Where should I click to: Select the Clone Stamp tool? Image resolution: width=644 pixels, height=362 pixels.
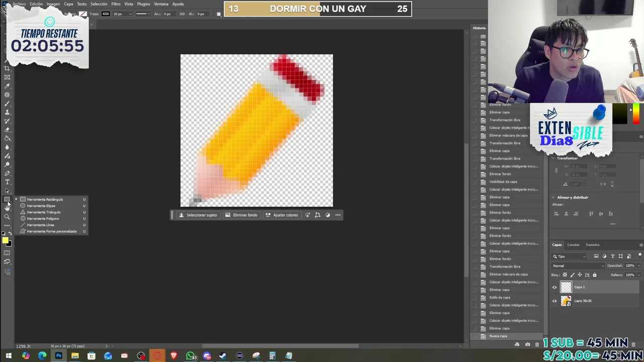pyautogui.click(x=7, y=112)
